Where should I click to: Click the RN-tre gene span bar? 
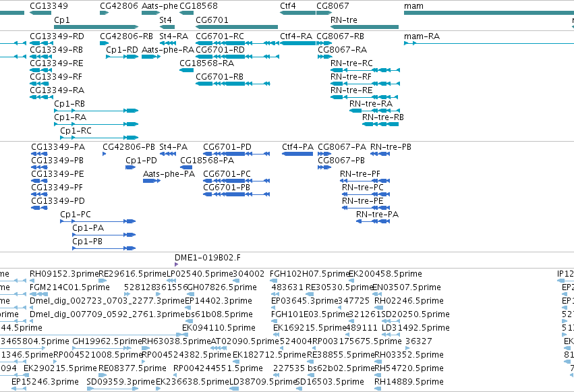point(365,27)
